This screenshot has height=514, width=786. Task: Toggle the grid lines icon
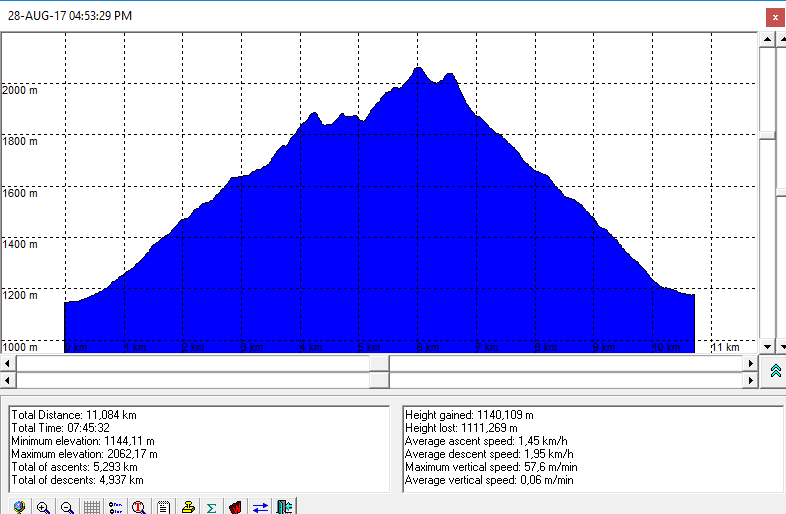[x=91, y=507]
